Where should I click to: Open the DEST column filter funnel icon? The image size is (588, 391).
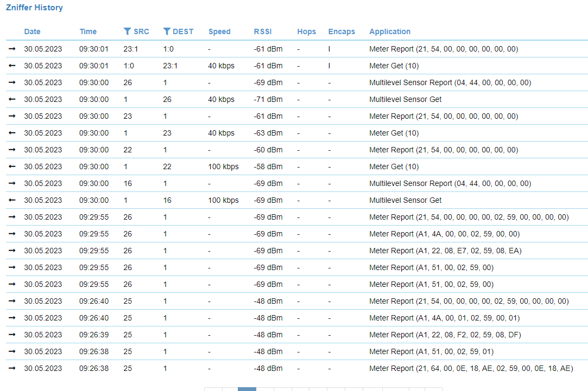click(x=167, y=31)
